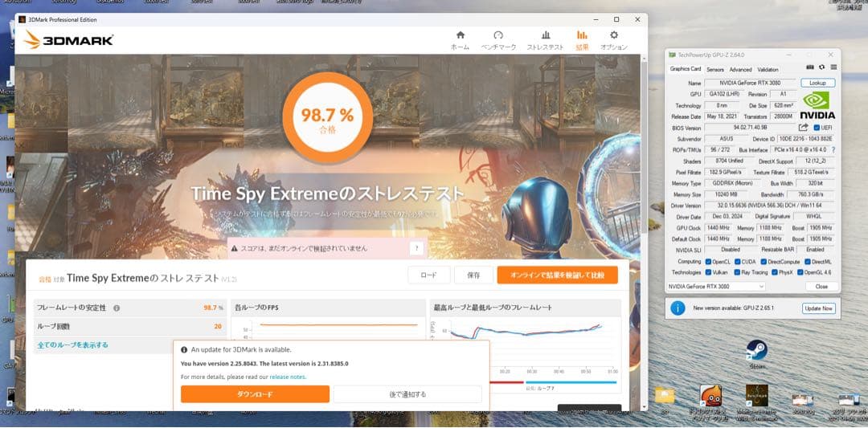The image size is (868, 428).
Task: Toggle the DirectML checkbox
Action: click(x=806, y=262)
